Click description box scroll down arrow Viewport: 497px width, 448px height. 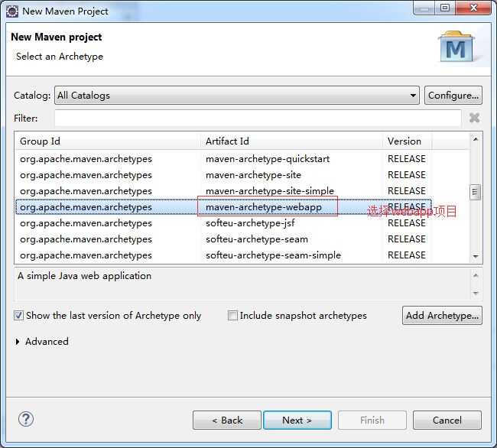pos(476,293)
